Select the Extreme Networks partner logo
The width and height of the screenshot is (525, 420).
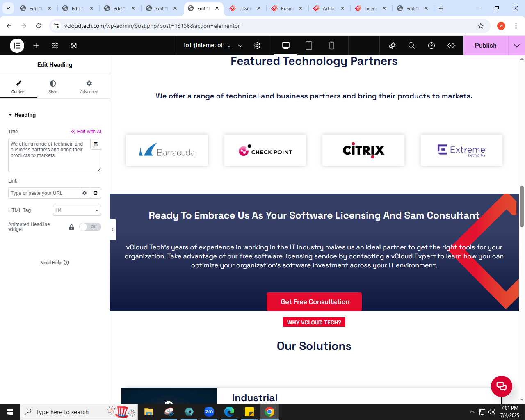[461, 150]
